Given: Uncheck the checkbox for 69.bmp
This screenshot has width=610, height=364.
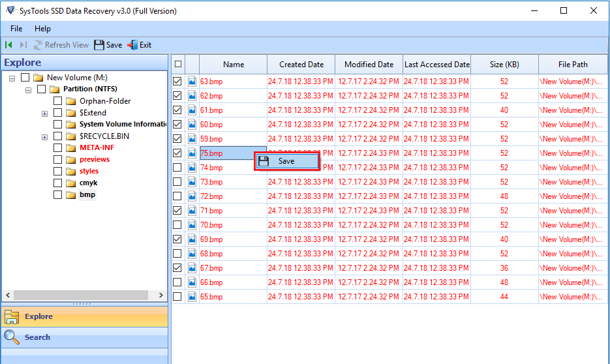Looking at the screenshot, I should (177, 239).
